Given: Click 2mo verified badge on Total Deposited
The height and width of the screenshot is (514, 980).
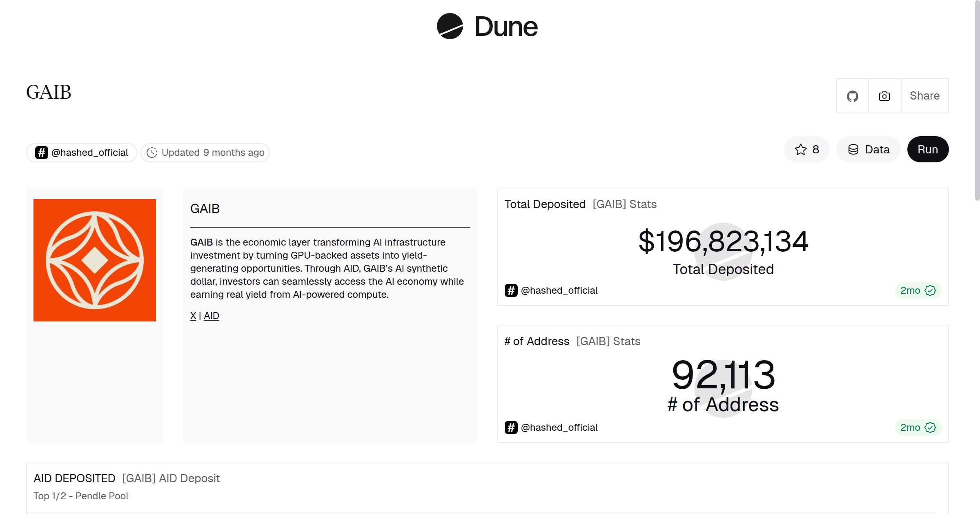Looking at the screenshot, I should click(x=918, y=290).
